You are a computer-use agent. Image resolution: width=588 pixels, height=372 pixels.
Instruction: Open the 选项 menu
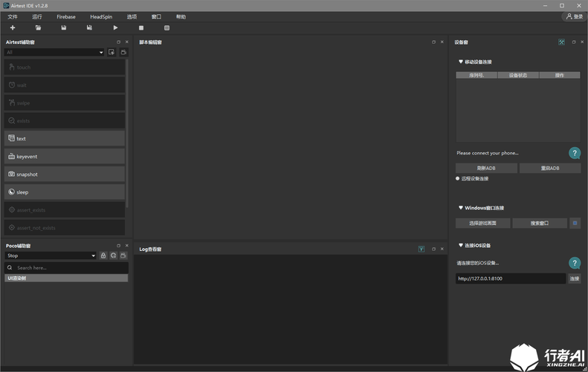[132, 17]
